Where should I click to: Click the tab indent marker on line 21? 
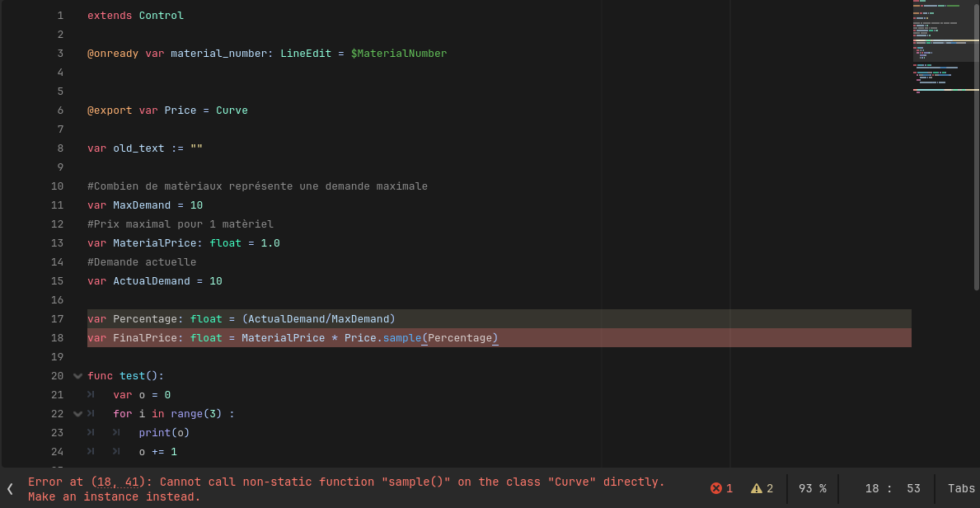pos(91,395)
